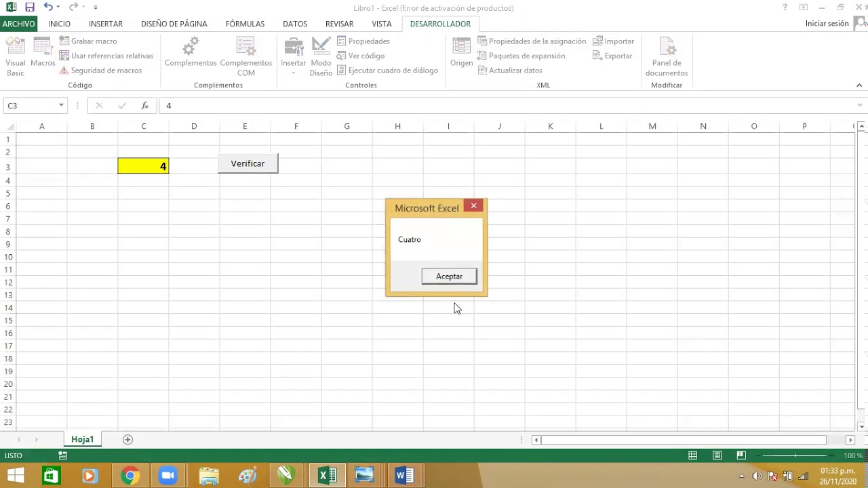Open the Visual Basic editor

click(x=15, y=57)
